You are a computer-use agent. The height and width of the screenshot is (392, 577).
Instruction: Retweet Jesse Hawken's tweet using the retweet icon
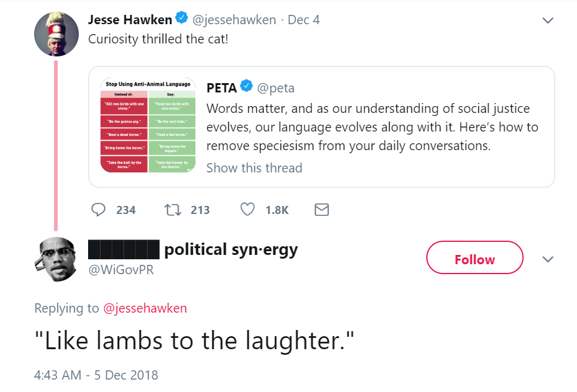(174, 210)
